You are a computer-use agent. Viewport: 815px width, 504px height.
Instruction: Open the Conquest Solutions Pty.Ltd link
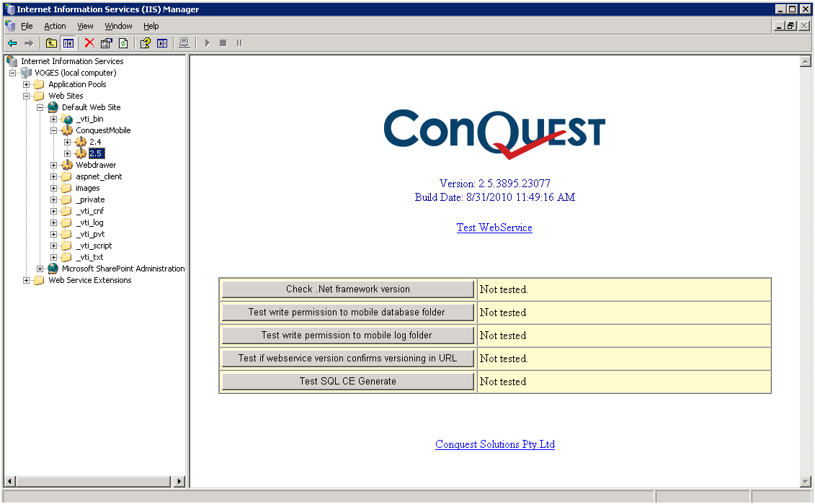point(495,444)
